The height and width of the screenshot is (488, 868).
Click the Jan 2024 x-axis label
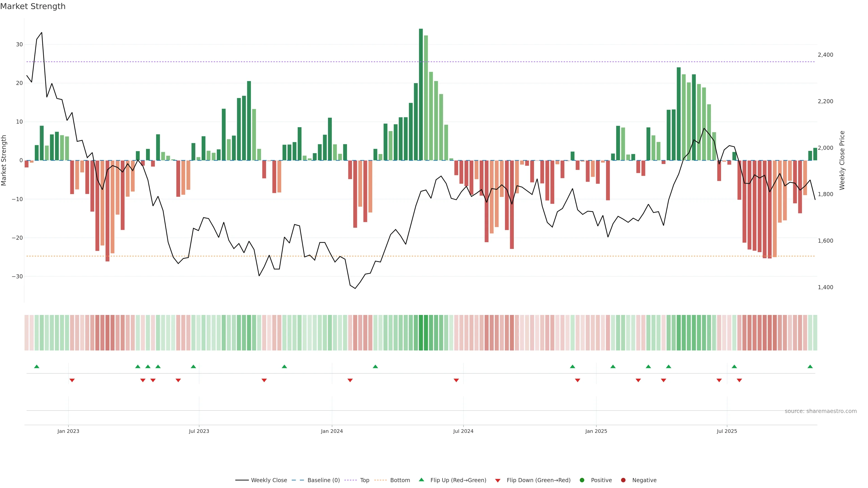pos(332,431)
